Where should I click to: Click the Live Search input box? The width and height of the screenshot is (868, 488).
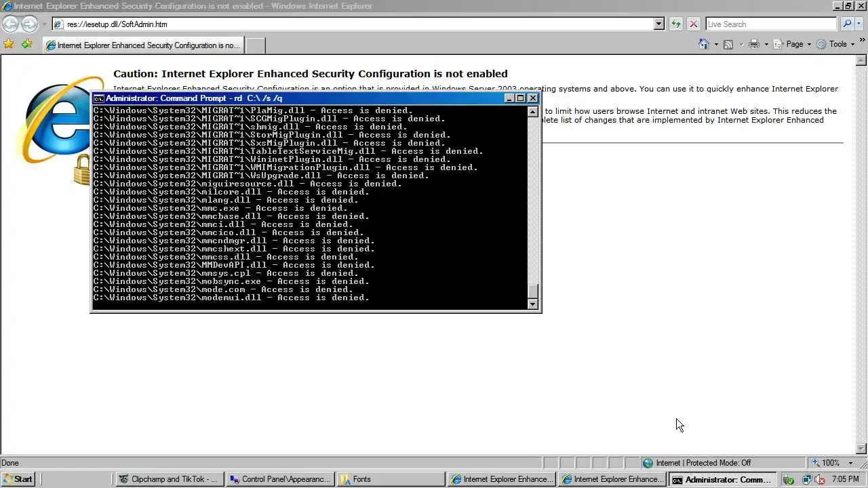tap(771, 24)
